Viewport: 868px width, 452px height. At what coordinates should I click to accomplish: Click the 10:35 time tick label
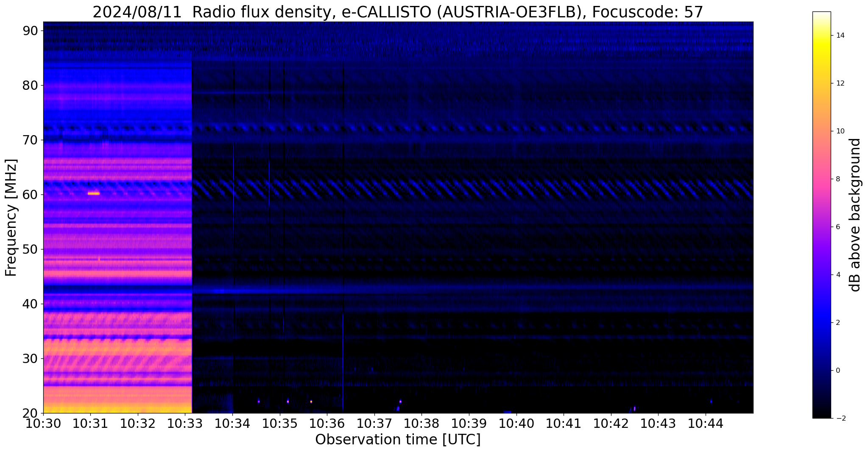pos(280,423)
